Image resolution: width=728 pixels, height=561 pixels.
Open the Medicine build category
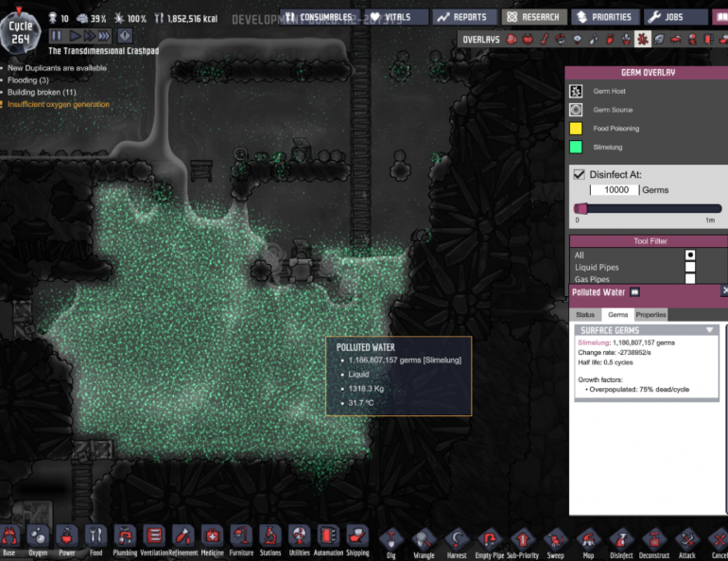coord(212,540)
